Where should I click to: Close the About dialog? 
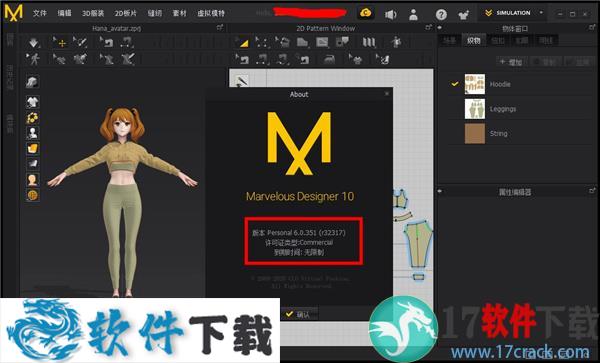pyautogui.click(x=387, y=94)
